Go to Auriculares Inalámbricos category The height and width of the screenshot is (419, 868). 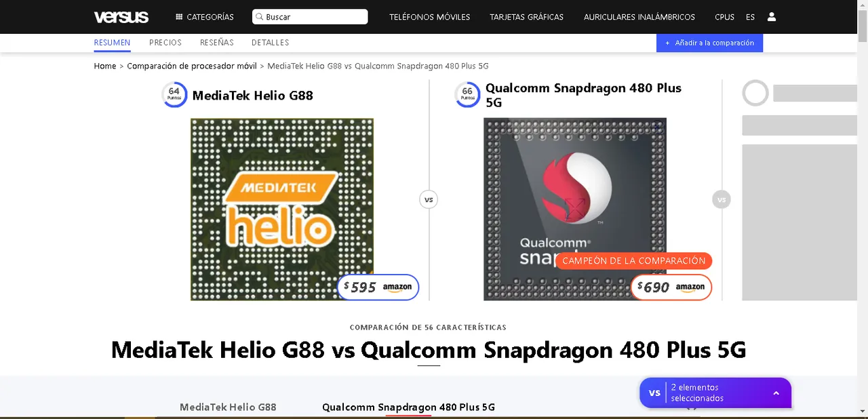click(639, 17)
